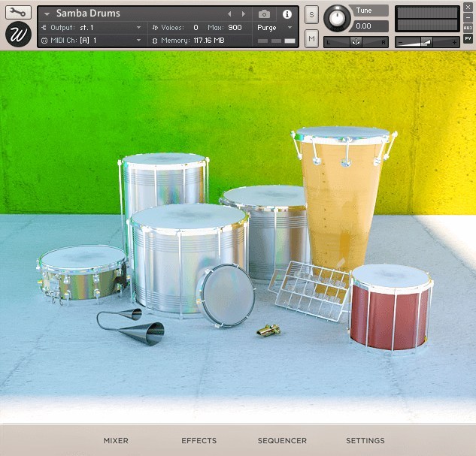Click the PV button in header
Screen dimensions: 476x456
click(468, 38)
